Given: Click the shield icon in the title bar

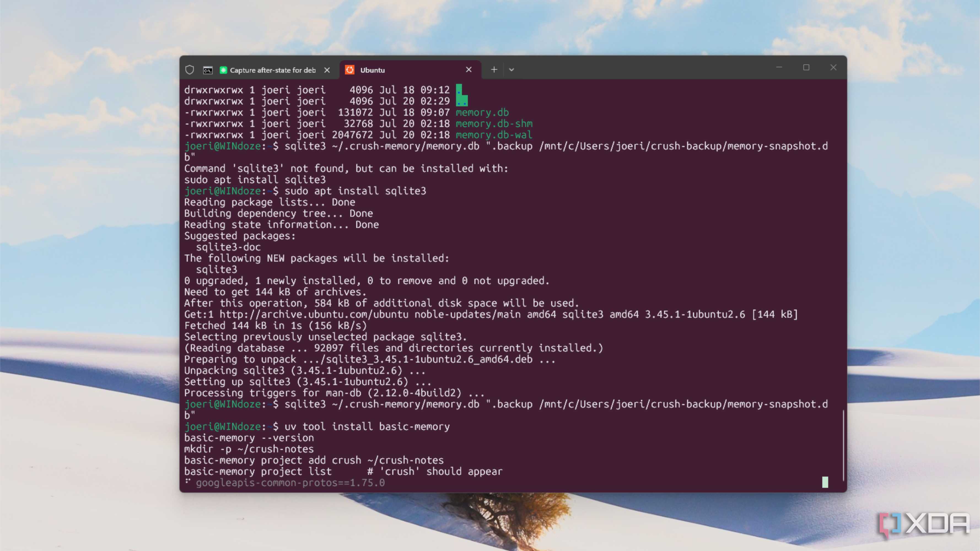Looking at the screenshot, I should click(189, 70).
